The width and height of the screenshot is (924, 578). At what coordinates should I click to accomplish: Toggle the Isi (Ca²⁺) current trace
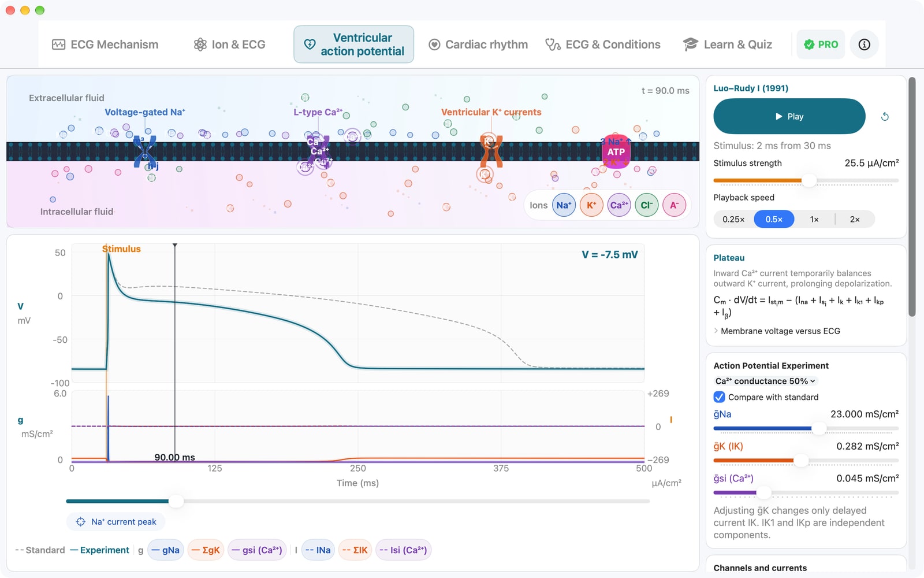[403, 550]
